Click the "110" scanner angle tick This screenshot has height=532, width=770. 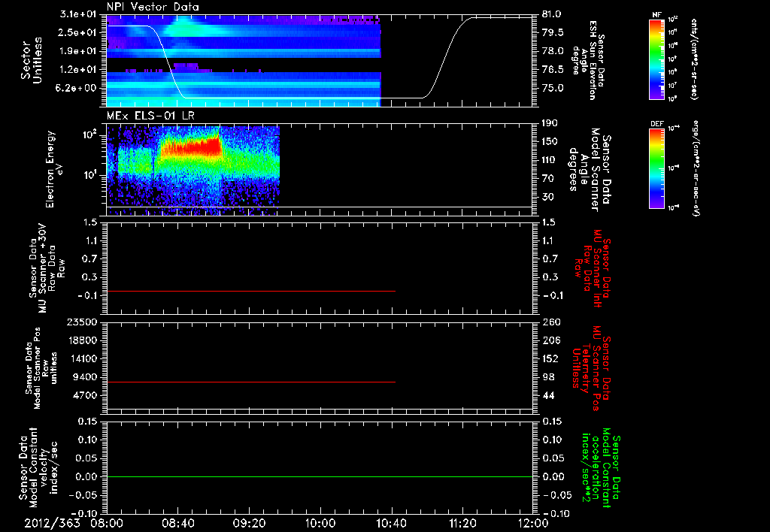(550, 160)
